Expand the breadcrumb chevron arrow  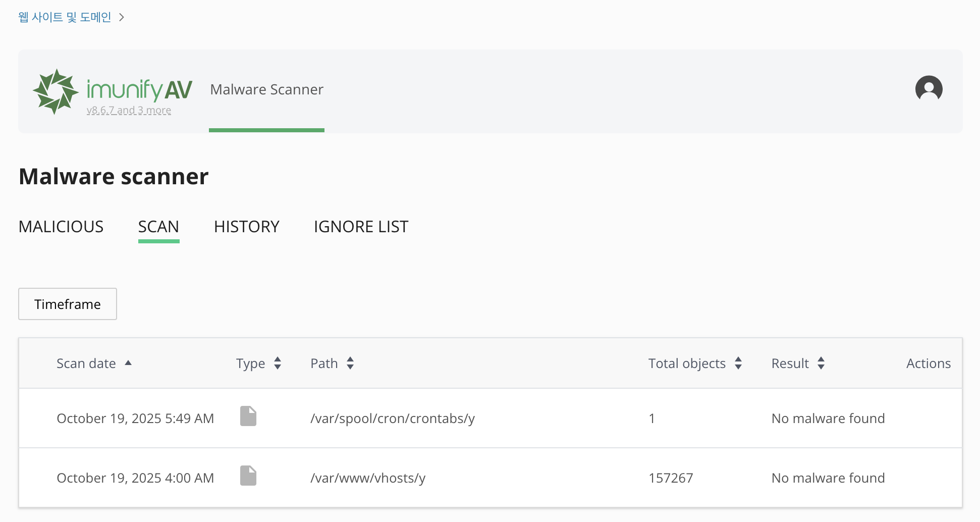(122, 18)
